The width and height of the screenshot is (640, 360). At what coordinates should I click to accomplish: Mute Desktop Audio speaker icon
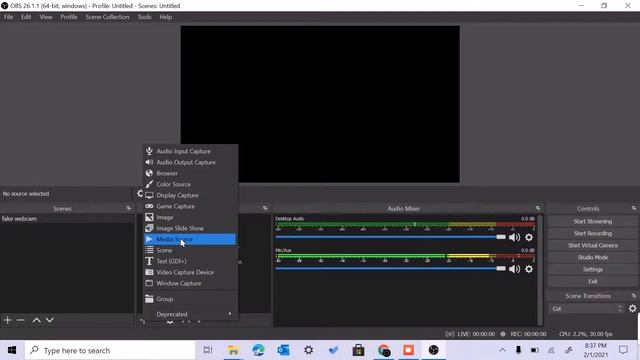pyautogui.click(x=514, y=237)
